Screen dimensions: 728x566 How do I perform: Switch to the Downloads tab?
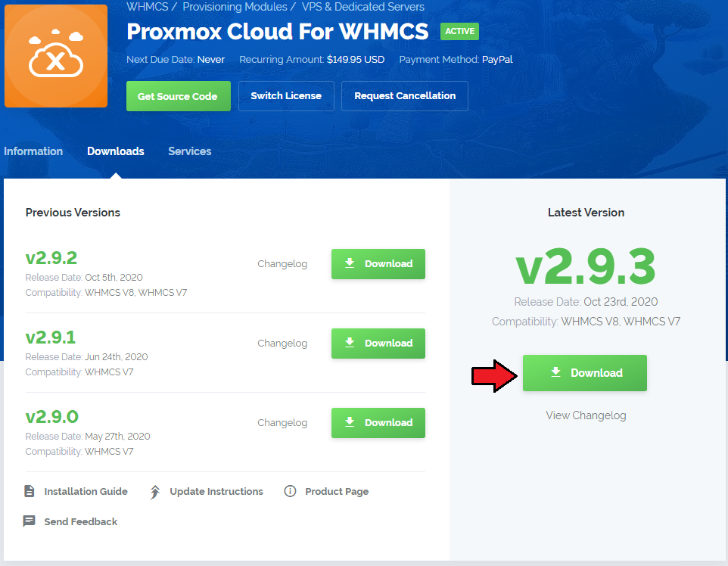[116, 151]
